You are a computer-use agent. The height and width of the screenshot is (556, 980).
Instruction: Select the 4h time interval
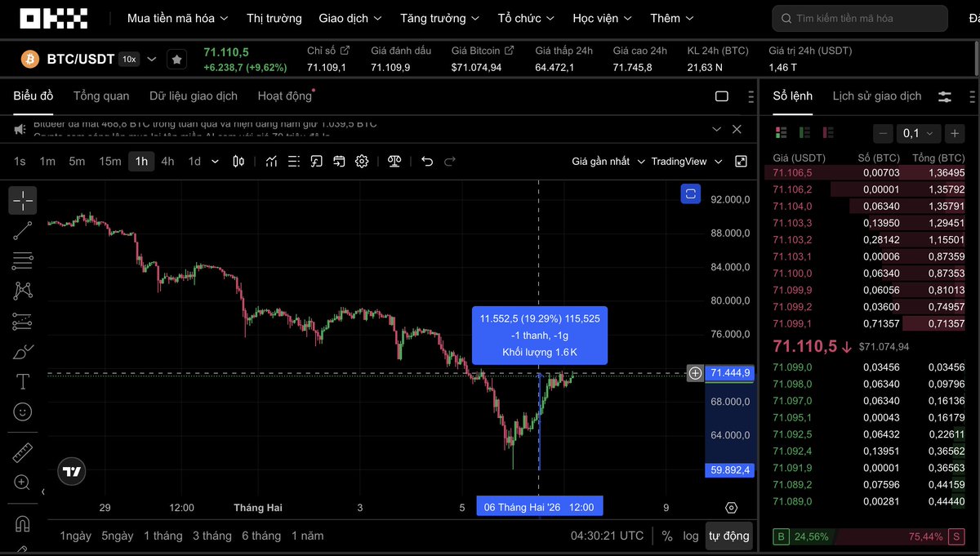pyautogui.click(x=167, y=162)
